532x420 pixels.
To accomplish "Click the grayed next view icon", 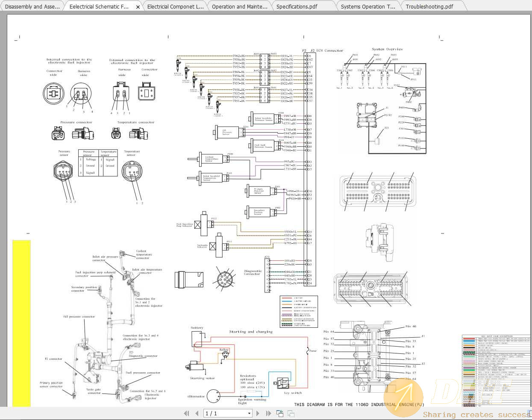I will click(291, 413).
